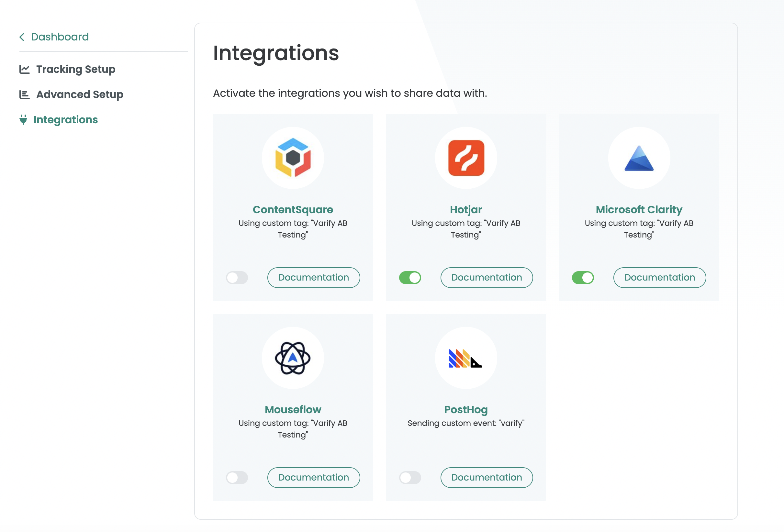The height and width of the screenshot is (532, 784).
Task: Switch on the PostHog toggle
Action: 410,477
